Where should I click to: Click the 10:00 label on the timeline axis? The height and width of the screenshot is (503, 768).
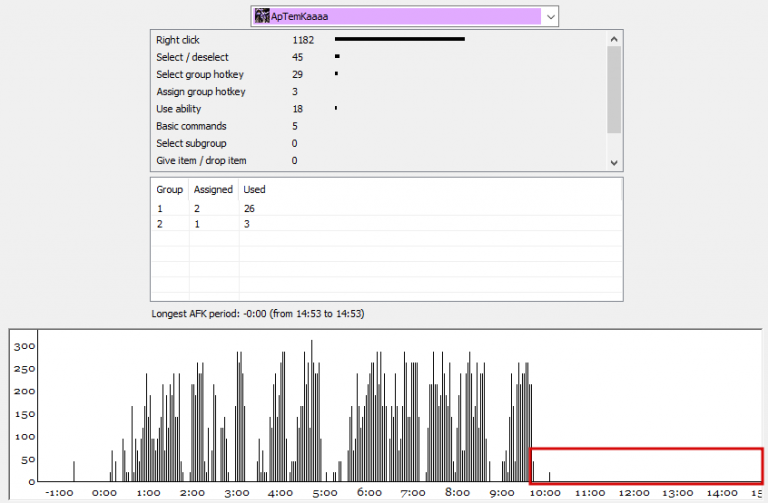(x=545, y=493)
